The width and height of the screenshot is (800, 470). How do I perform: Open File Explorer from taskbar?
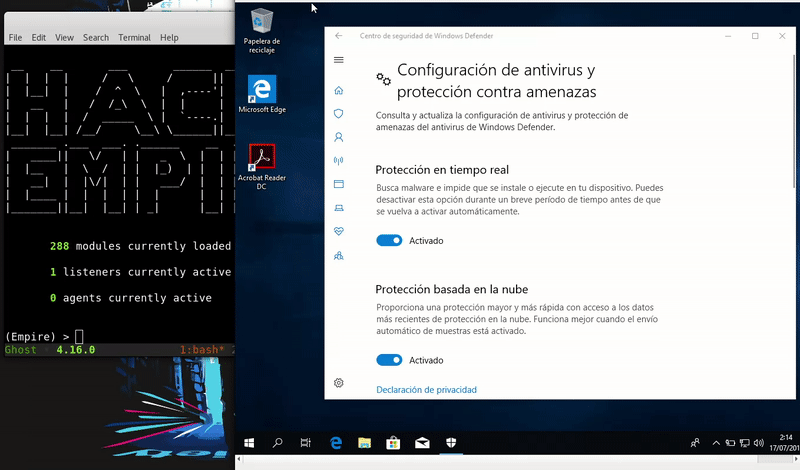click(x=364, y=443)
